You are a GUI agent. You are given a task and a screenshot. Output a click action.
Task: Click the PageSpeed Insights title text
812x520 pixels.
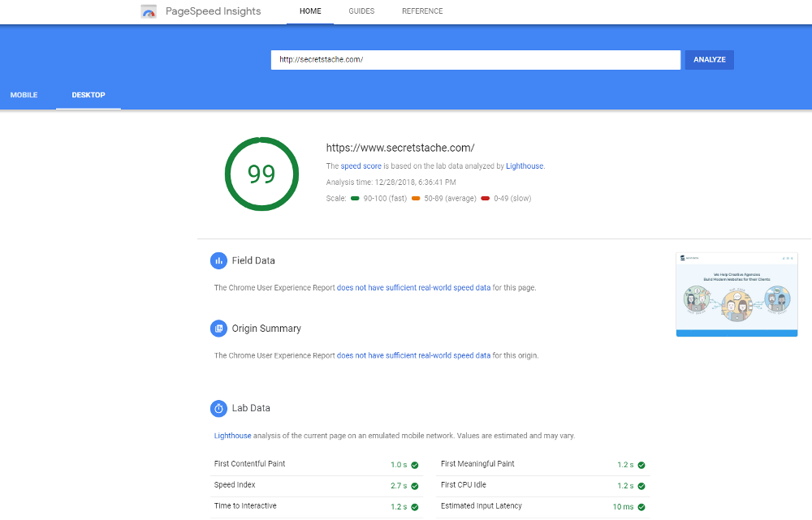214,11
